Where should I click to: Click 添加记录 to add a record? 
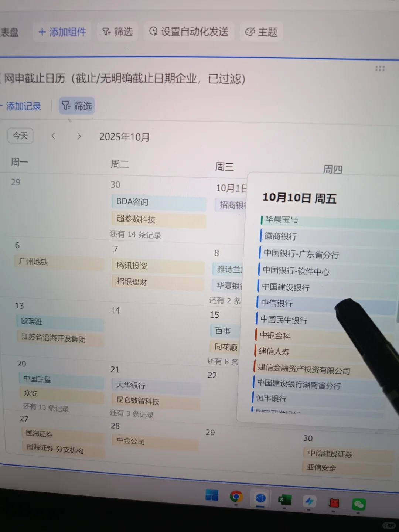[22, 106]
